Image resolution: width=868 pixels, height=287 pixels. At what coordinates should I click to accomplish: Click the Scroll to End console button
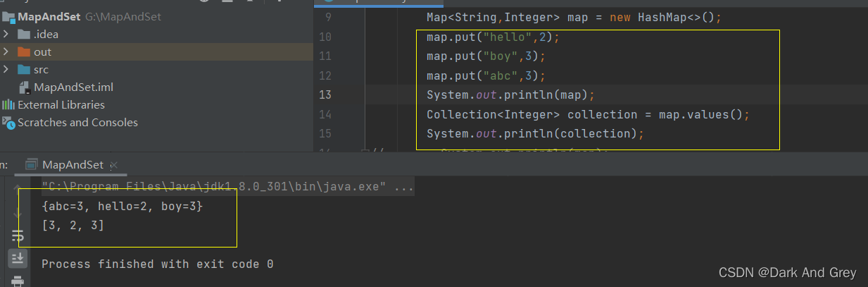click(x=17, y=259)
